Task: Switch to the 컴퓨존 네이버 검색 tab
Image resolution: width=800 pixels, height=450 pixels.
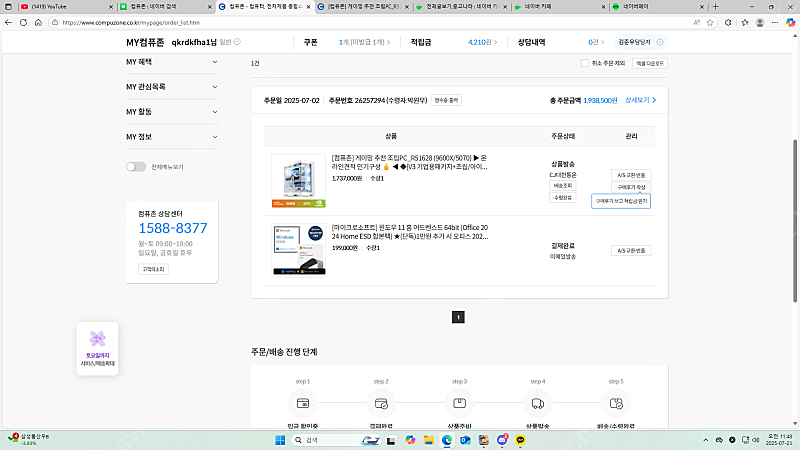Action: point(163,7)
